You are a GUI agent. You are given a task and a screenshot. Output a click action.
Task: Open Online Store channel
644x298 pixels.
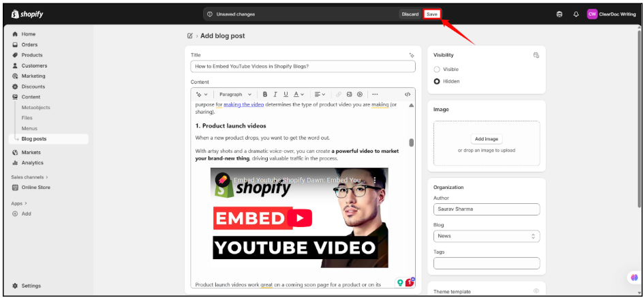(35, 188)
